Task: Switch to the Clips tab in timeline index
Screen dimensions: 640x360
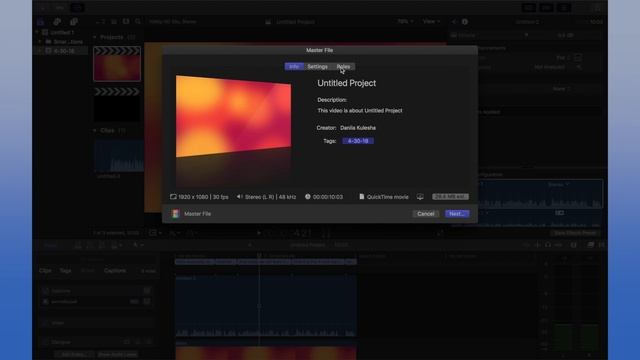Action: [x=45, y=271]
